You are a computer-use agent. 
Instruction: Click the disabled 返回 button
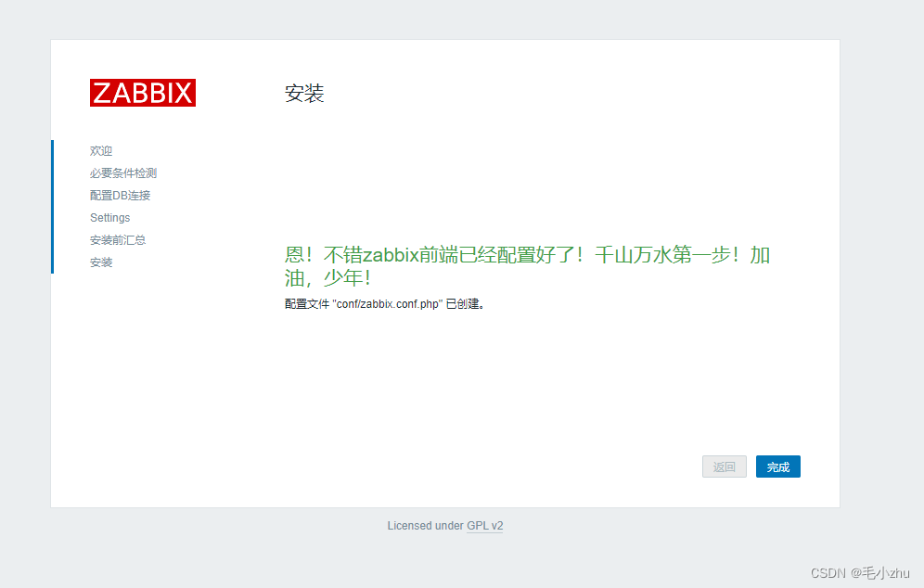click(725, 467)
